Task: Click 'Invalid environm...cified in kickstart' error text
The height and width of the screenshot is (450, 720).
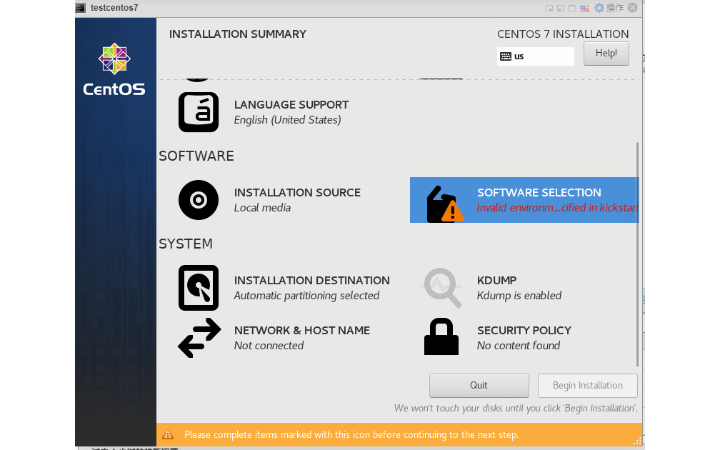Action: click(x=557, y=208)
